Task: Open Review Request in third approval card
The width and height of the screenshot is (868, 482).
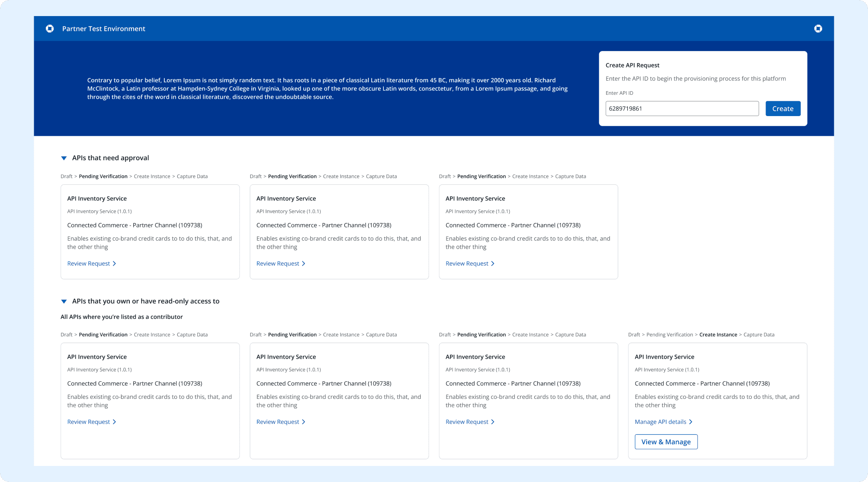Action: [467, 263]
